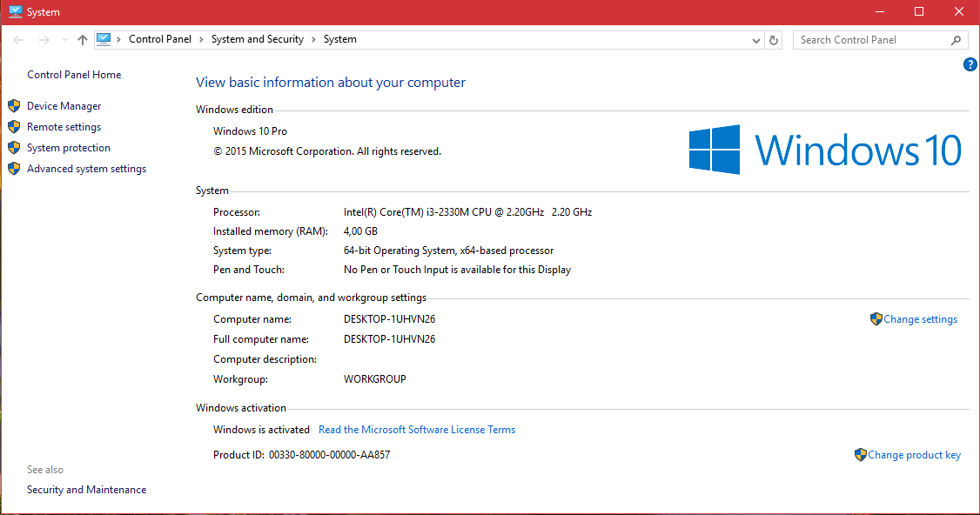Click the Search Control Panel field
The width and height of the screenshot is (980, 515).
(870, 40)
